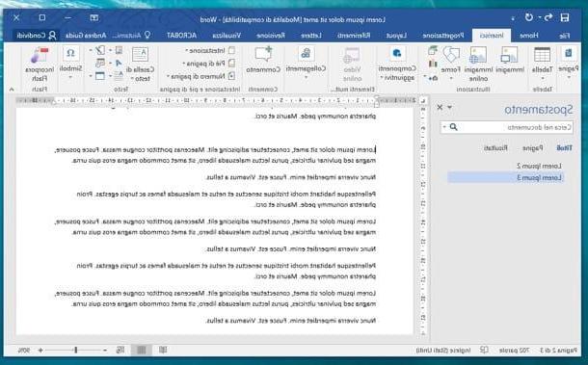Click the date and time icon in Testo group

(100, 63)
